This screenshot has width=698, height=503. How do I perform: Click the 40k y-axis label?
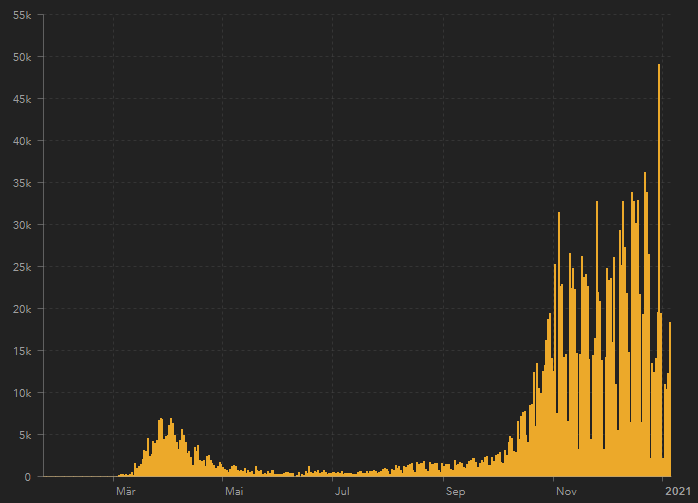pos(22,141)
